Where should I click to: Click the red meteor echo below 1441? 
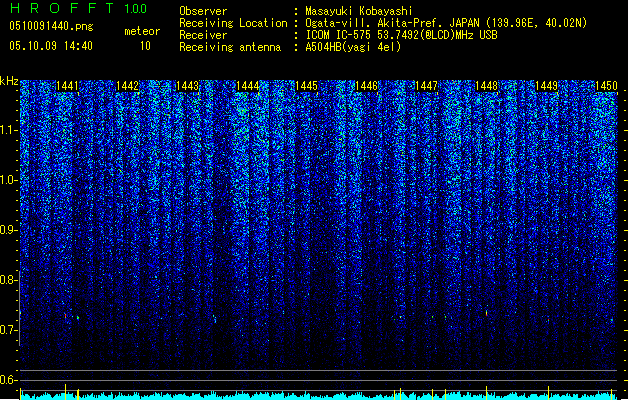65,316
